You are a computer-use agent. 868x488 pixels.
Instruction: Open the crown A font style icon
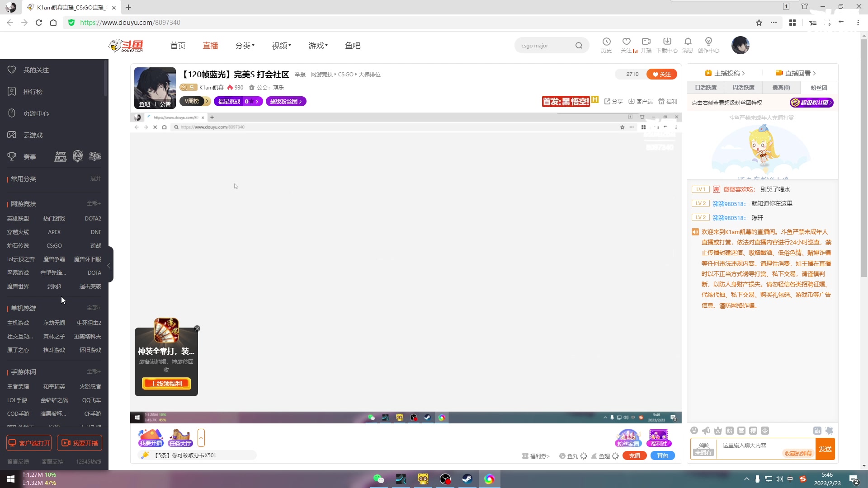coord(718,431)
